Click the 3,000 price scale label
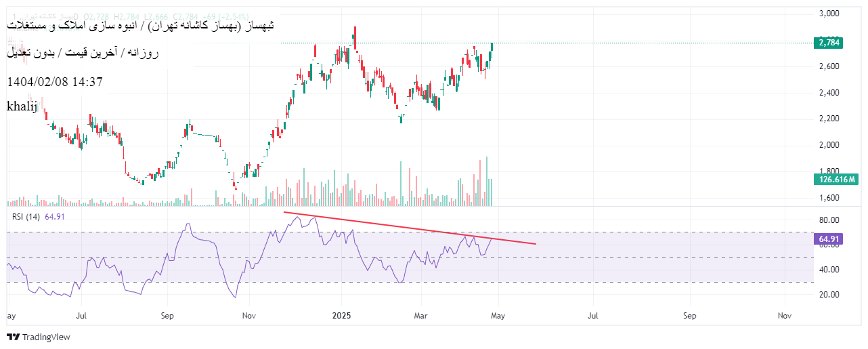The image size is (868, 349). pos(829,14)
